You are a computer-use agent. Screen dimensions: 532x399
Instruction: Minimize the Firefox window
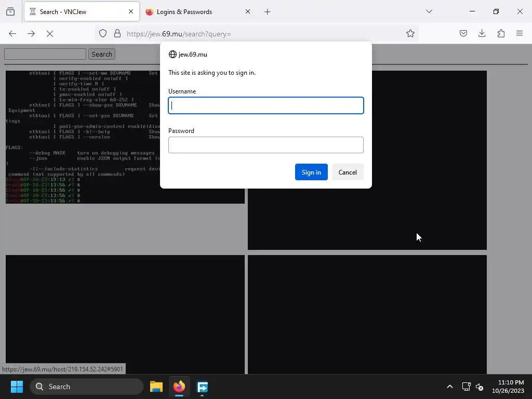(x=472, y=11)
